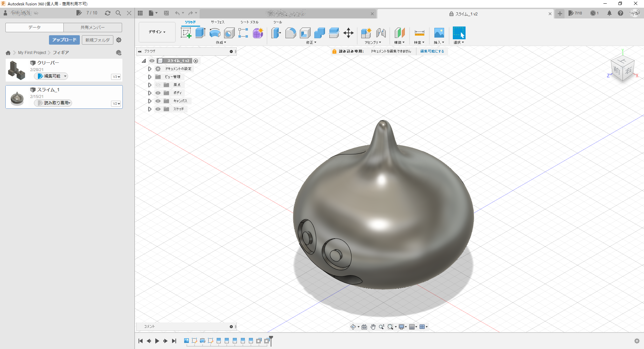Expand the ビュー管理 node
The width and height of the screenshot is (644, 349).
coord(150,77)
